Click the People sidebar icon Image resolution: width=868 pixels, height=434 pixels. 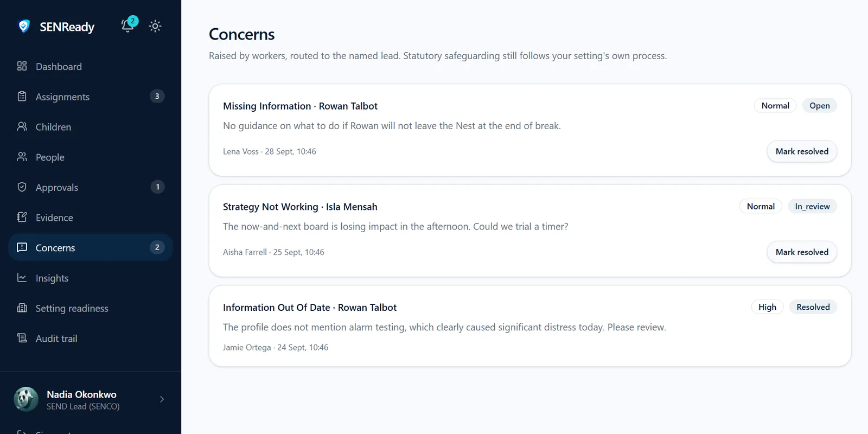click(x=22, y=157)
